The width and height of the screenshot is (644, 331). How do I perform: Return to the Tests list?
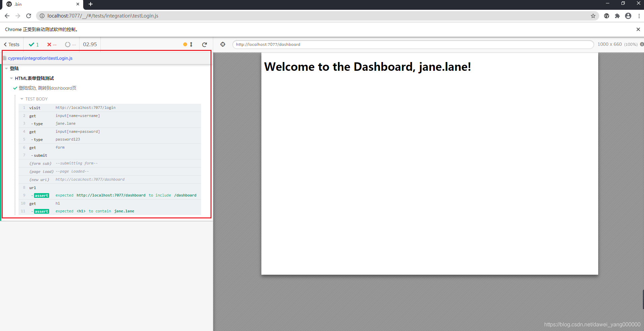[12, 44]
